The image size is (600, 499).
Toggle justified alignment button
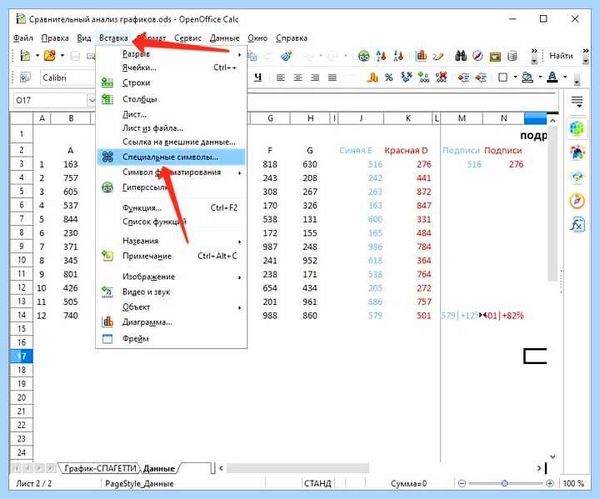[x=332, y=78]
